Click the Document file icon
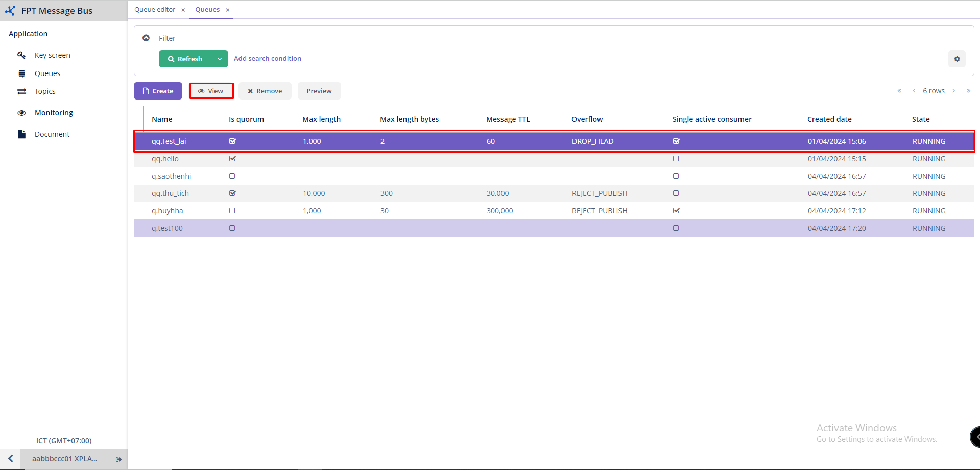This screenshot has height=470, width=980. click(21, 134)
